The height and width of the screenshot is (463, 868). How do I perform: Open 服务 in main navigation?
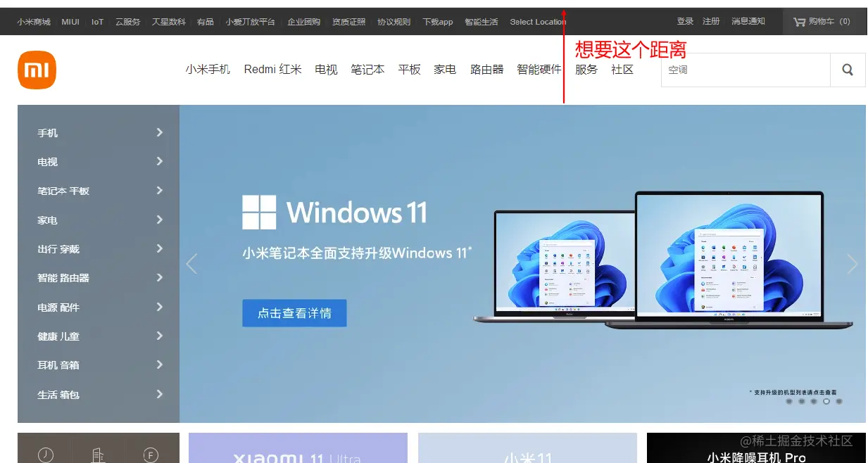[x=586, y=70]
